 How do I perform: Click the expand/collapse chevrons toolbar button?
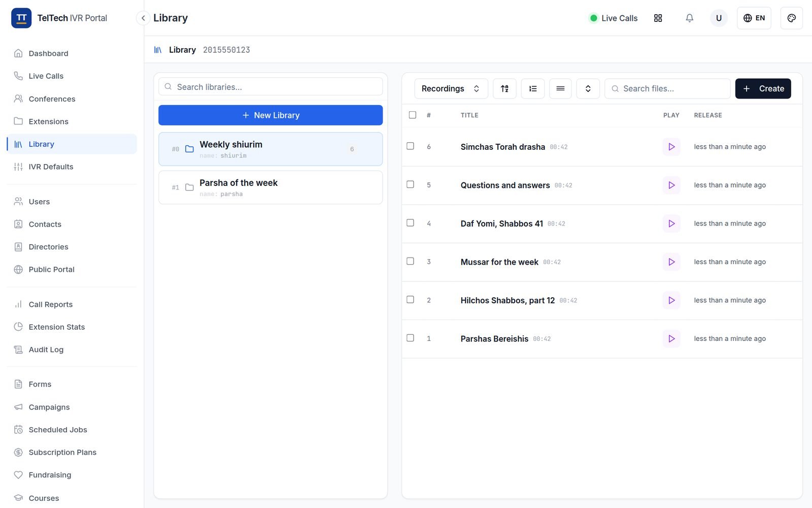[x=588, y=88]
